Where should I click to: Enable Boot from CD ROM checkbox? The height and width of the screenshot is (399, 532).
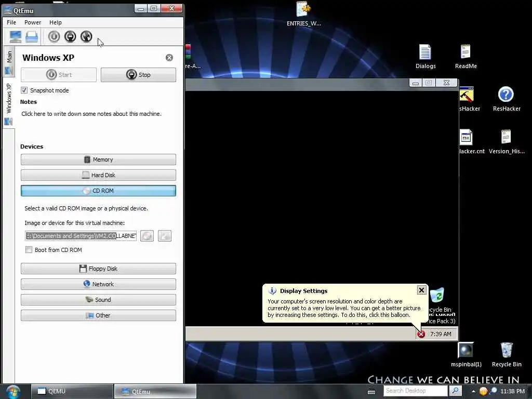pos(29,250)
